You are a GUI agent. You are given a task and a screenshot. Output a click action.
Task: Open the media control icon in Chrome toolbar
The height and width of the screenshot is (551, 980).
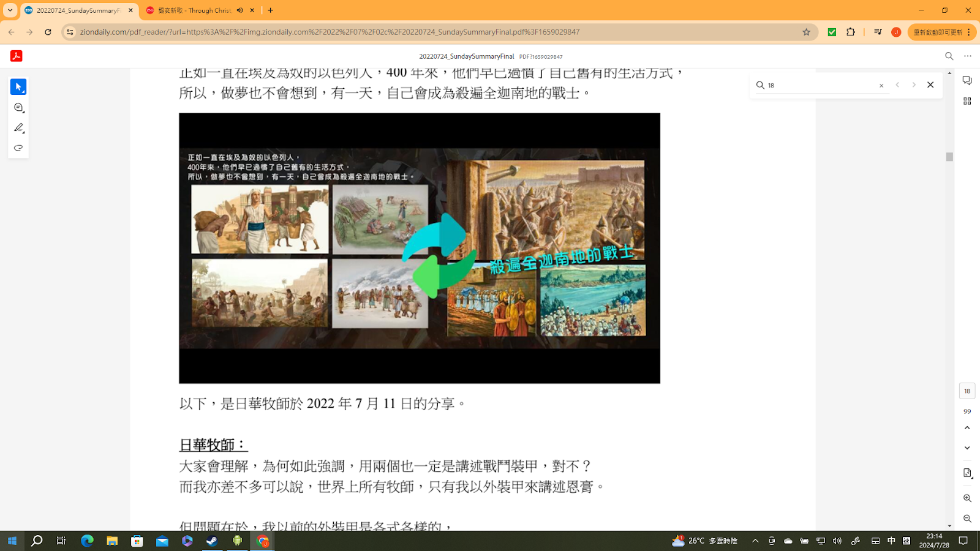point(878,32)
